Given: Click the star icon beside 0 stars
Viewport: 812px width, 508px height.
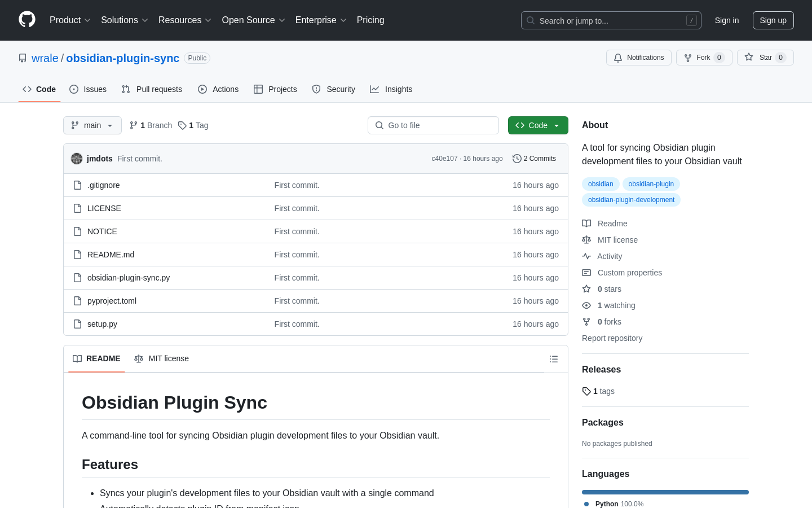Looking at the screenshot, I should point(586,289).
